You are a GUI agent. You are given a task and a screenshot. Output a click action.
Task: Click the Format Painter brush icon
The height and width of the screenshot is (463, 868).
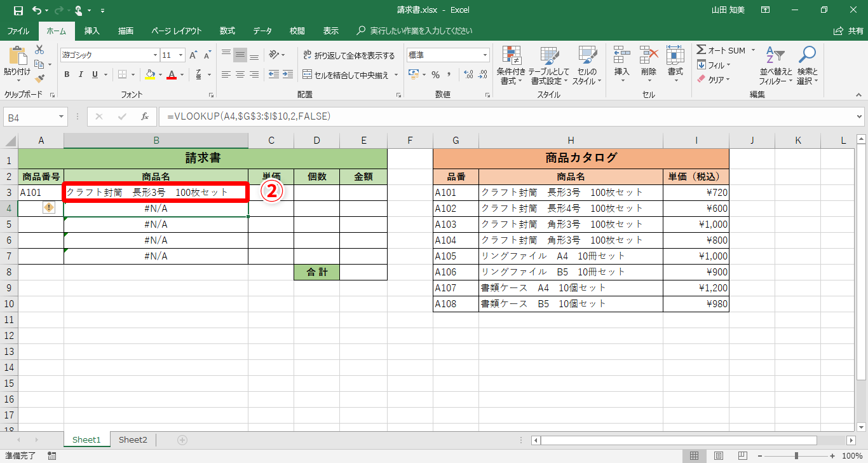coord(39,79)
